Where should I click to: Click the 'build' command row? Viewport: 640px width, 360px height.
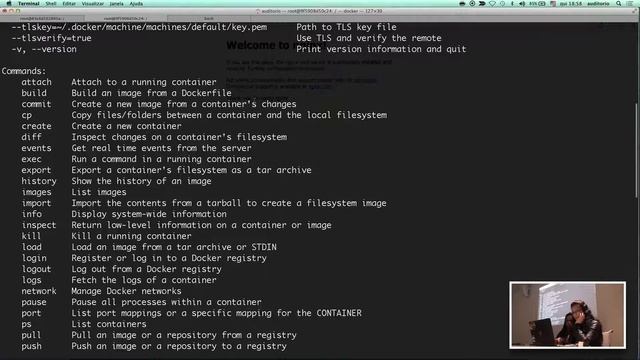pyautogui.click(x=126, y=93)
